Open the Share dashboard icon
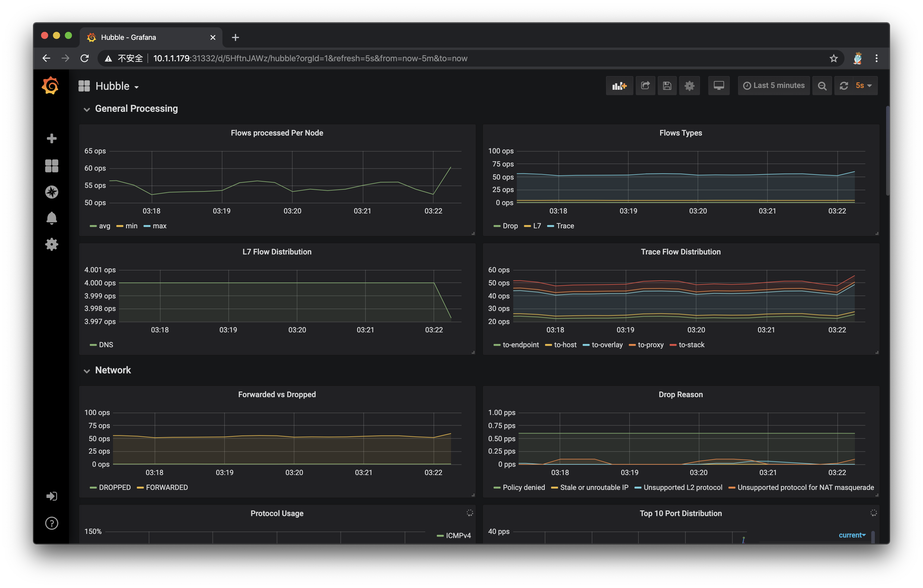 coord(645,86)
